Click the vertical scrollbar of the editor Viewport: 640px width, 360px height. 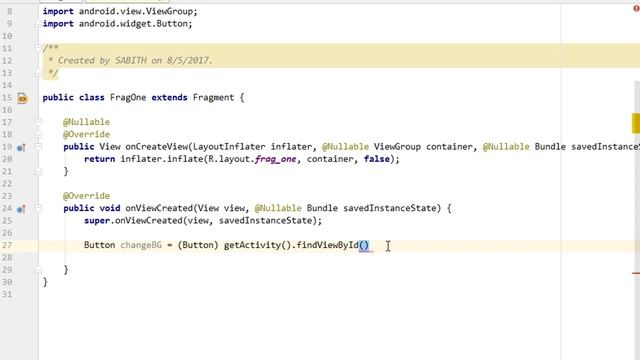pos(637,220)
